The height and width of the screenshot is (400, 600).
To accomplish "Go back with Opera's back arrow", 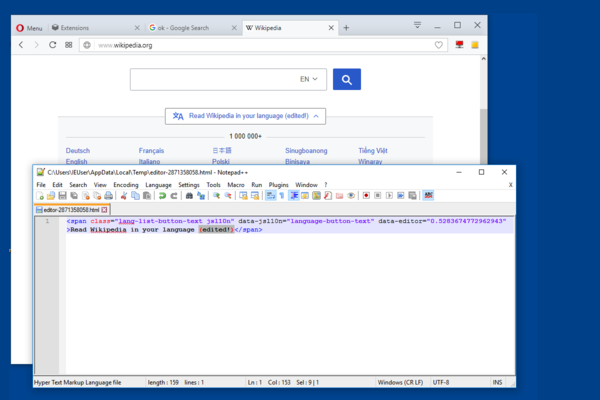I will coord(21,45).
